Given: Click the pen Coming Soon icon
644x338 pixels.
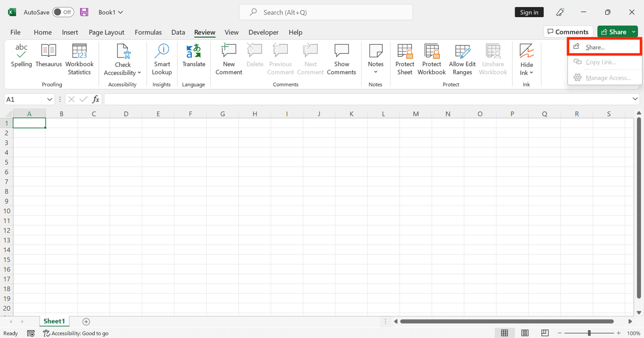Looking at the screenshot, I should coord(560,12).
